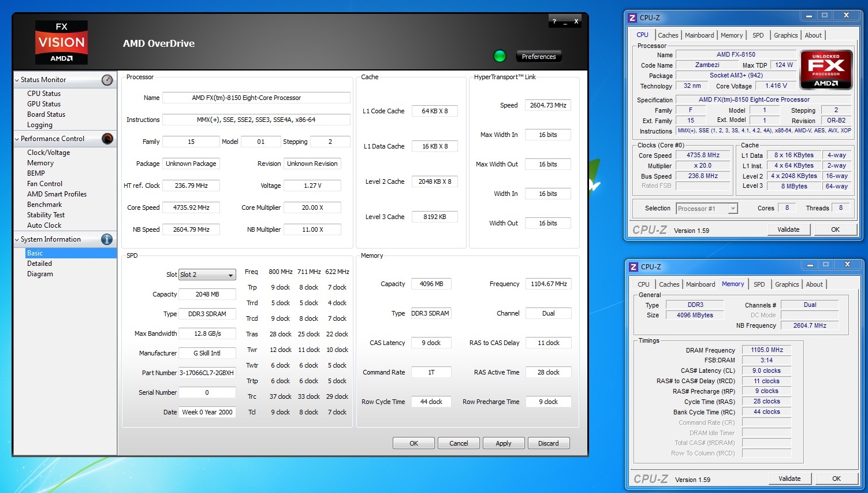Image resolution: width=868 pixels, height=493 pixels.
Task: Click OK in AMD OverDrive
Action: pos(413,443)
